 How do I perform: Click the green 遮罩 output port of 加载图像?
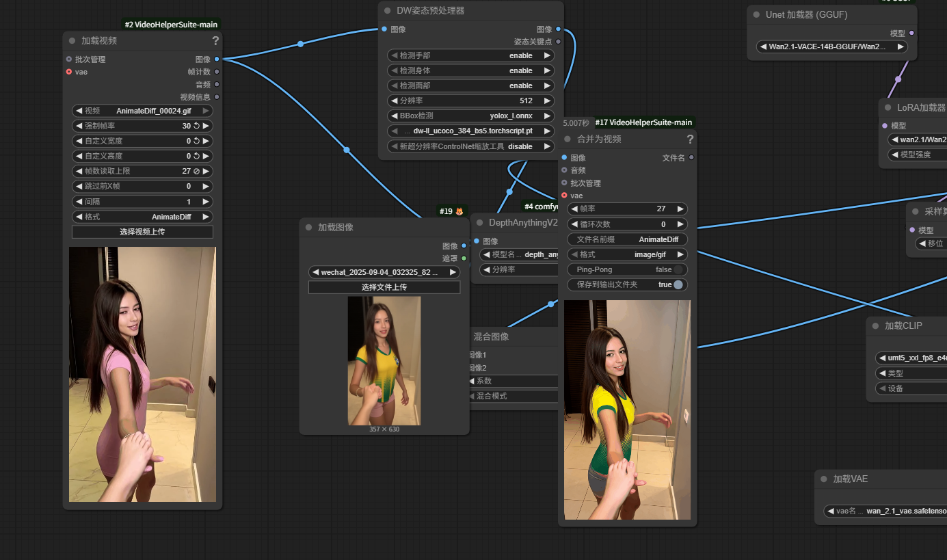tap(464, 258)
